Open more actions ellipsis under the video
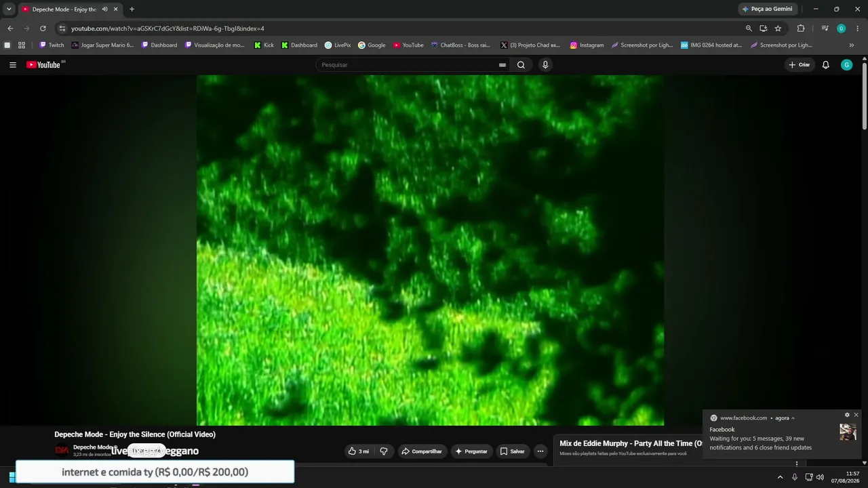The height and width of the screenshot is (488, 868). click(540, 451)
